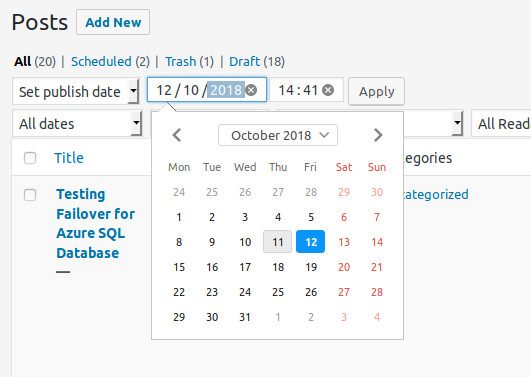Select October 11 in the calendar
This screenshot has height=377, width=531.
(278, 242)
